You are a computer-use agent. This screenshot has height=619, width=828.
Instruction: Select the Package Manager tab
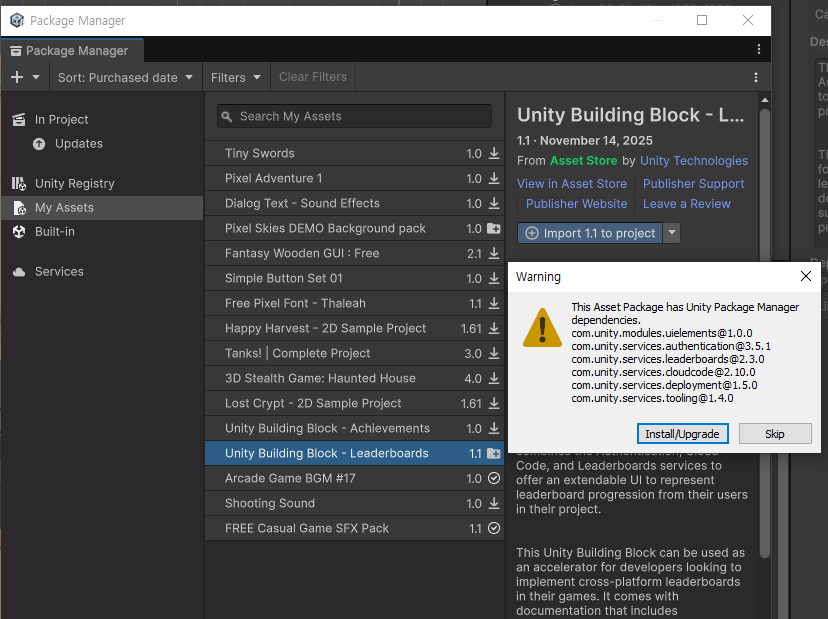click(x=71, y=51)
